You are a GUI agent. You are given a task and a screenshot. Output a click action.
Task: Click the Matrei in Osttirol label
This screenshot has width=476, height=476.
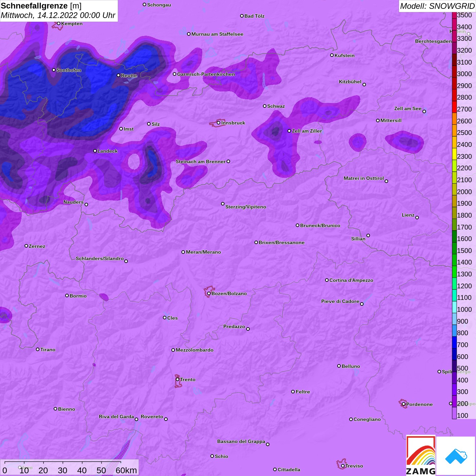[364, 178]
